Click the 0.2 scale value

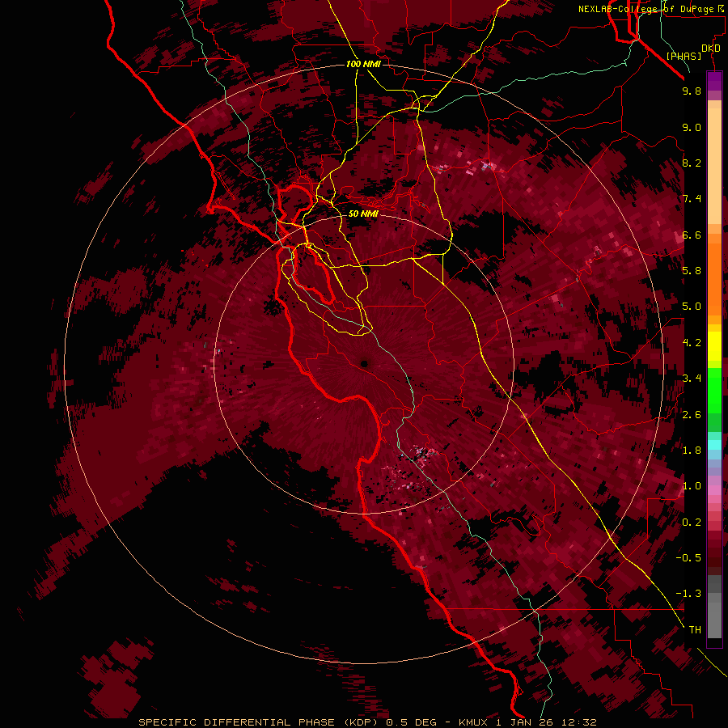pos(692,522)
